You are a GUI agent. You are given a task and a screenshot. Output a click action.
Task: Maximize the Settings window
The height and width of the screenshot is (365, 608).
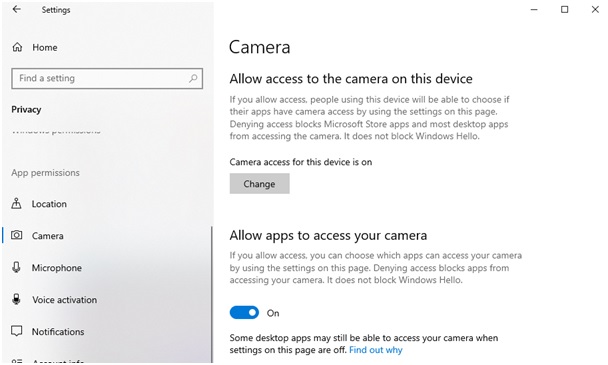565,9
